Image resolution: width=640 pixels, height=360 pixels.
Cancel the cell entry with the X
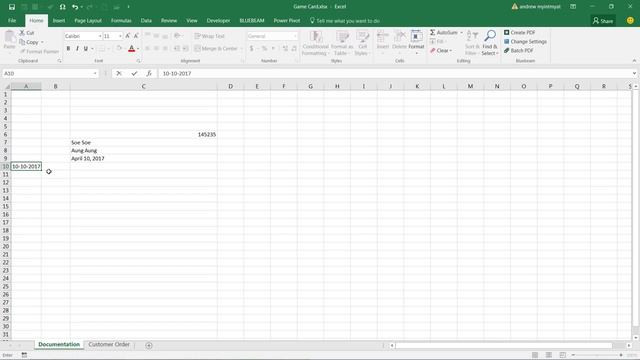pos(119,73)
